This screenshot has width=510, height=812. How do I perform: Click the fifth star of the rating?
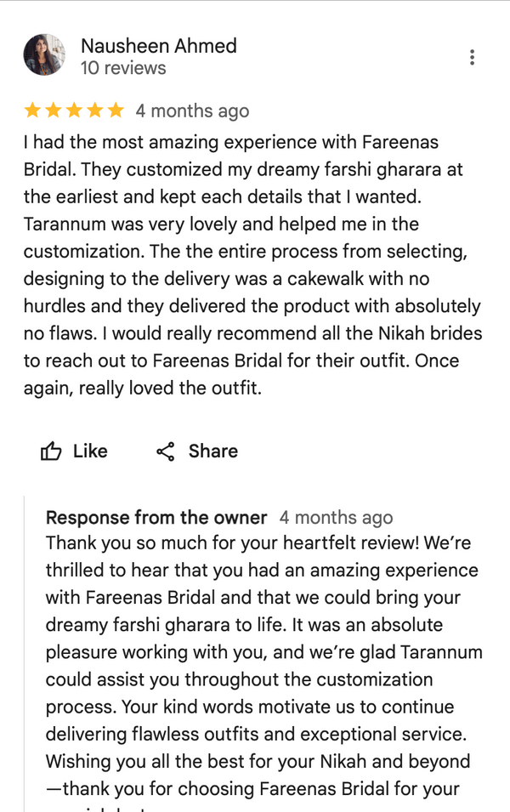115,110
